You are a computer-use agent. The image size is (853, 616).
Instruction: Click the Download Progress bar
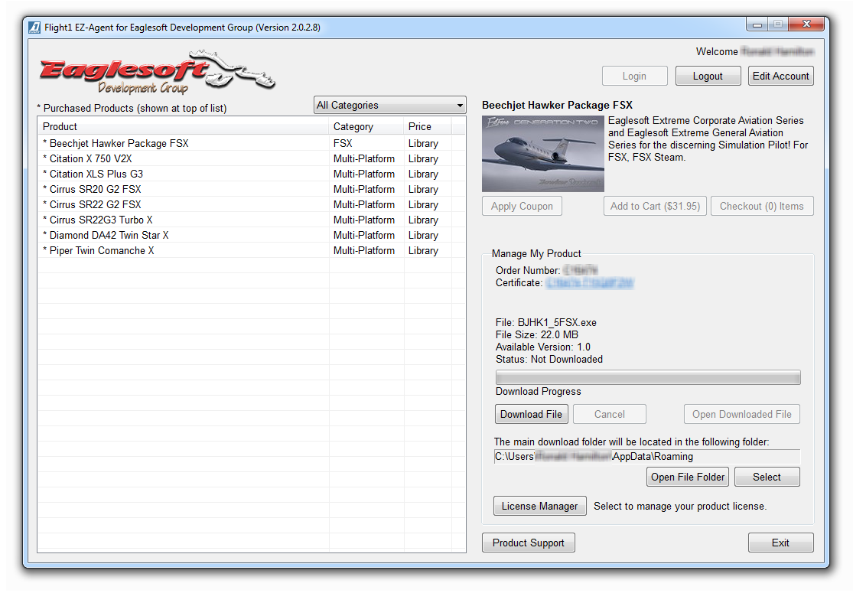[647, 376]
